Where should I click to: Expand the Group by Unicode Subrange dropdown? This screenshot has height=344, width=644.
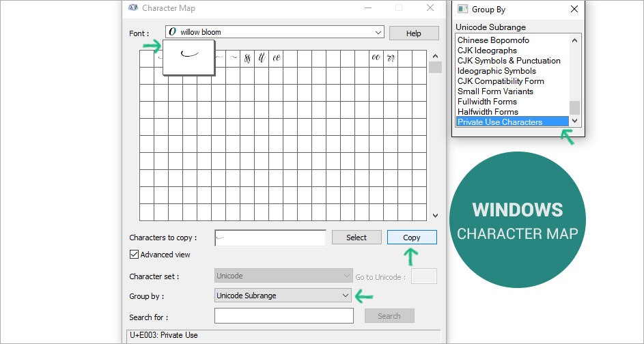(283, 296)
